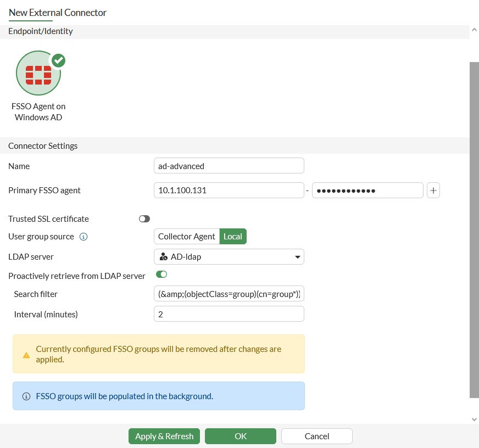
Task: Click the green checkmark badge on the connector
Action: (x=59, y=60)
